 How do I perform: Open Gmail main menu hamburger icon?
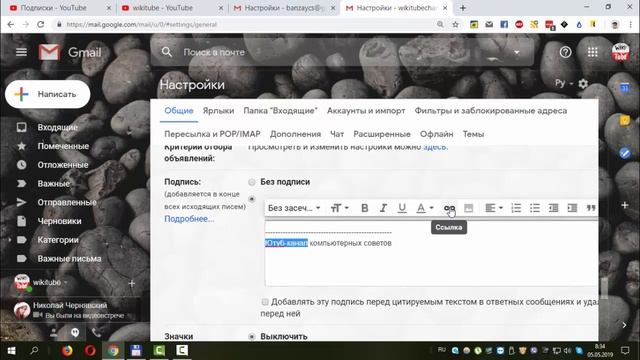click(x=21, y=52)
